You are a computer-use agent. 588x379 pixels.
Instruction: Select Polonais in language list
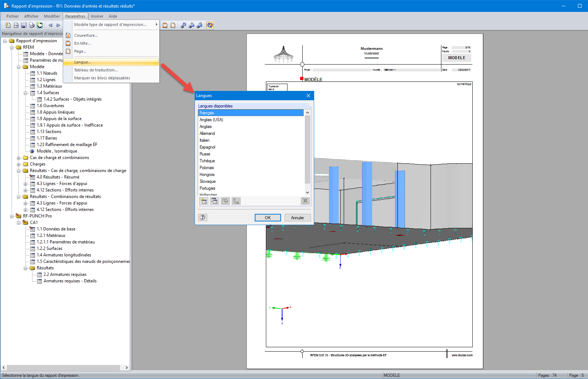point(251,168)
